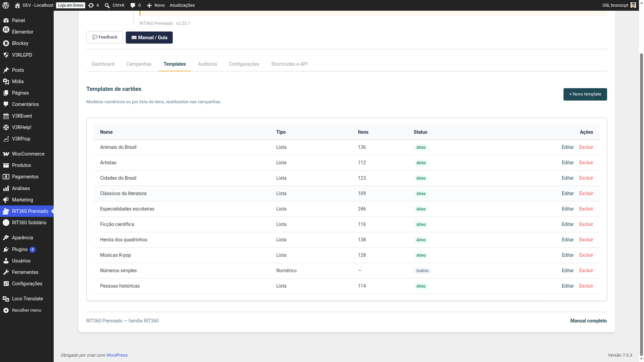
Task: Switch to the Dashboard tab
Action: point(103,64)
